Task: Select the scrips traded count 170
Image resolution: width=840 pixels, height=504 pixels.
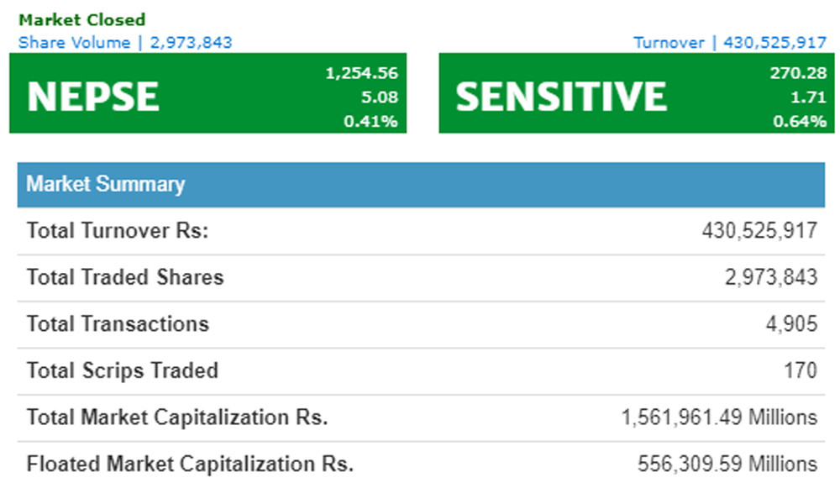Action: point(799,370)
